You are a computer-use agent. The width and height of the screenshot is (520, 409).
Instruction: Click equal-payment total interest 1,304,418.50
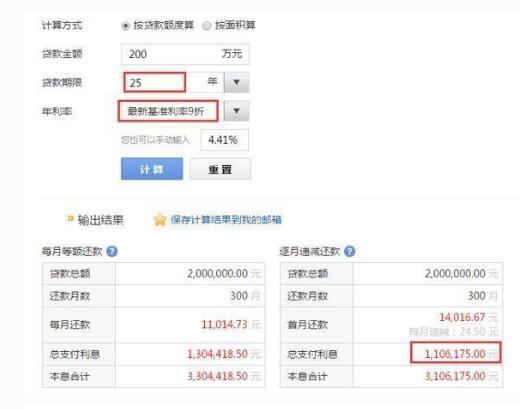(x=218, y=354)
